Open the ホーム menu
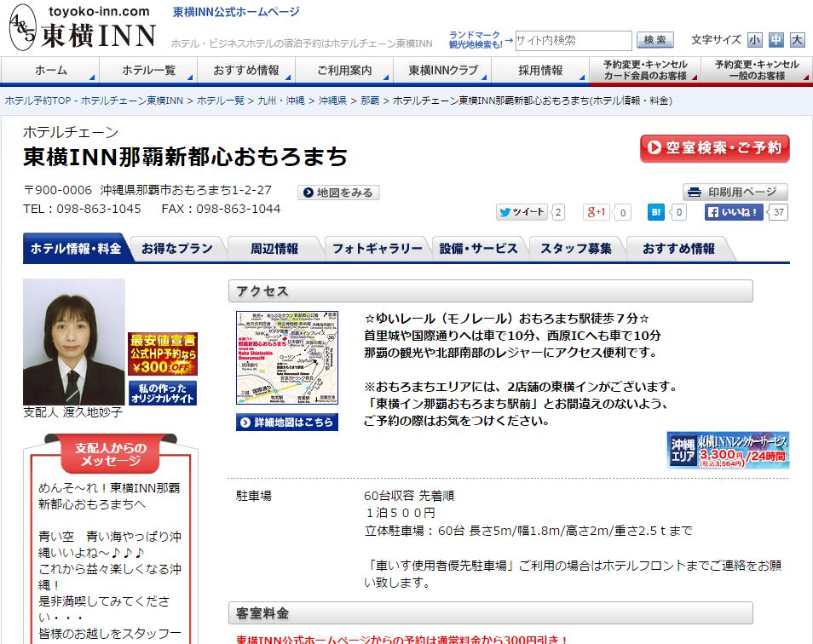The height and width of the screenshot is (644, 813). click(50, 70)
